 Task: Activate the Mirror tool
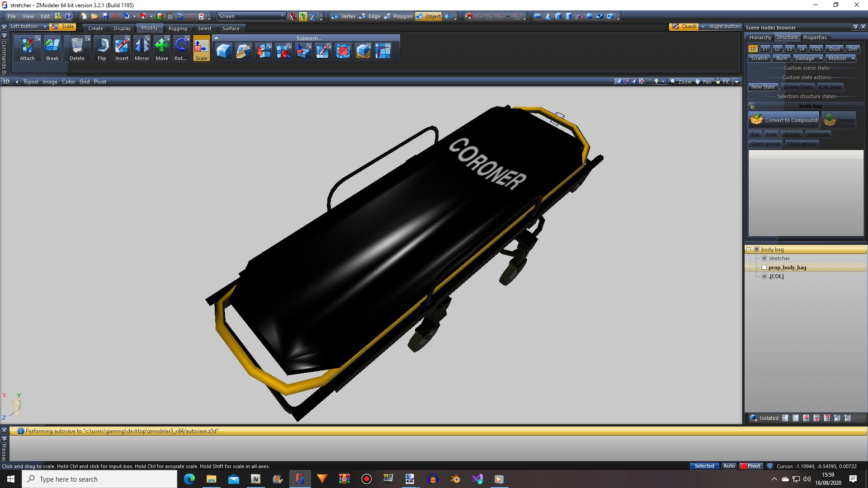click(142, 48)
